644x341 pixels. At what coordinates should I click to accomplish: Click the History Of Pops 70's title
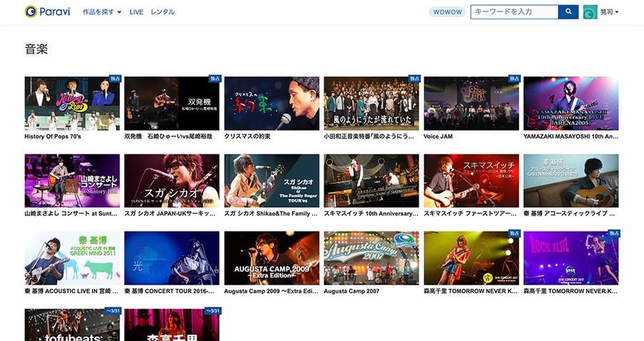[52, 137]
